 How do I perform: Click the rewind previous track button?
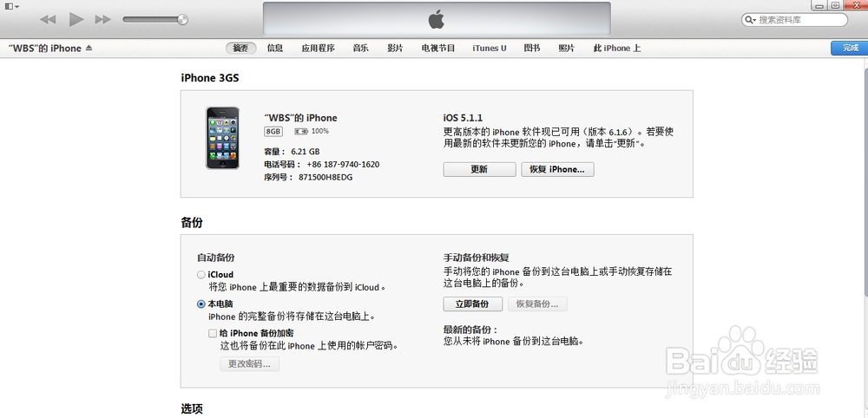tap(48, 20)
